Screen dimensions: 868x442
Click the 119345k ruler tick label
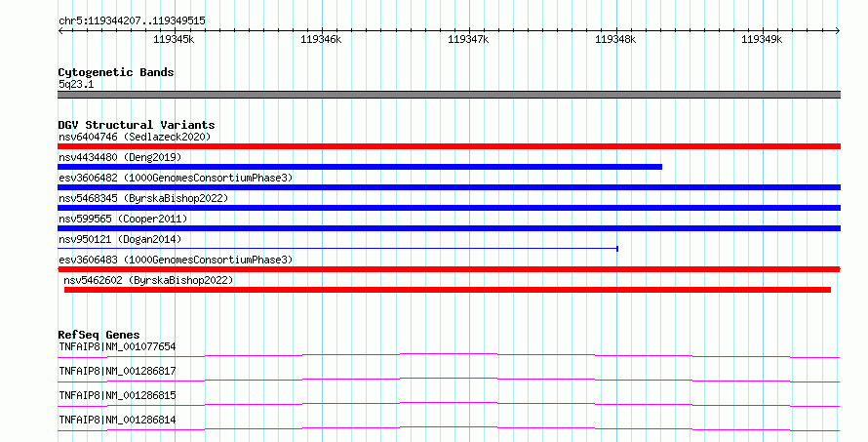click(x=174, y=39)
